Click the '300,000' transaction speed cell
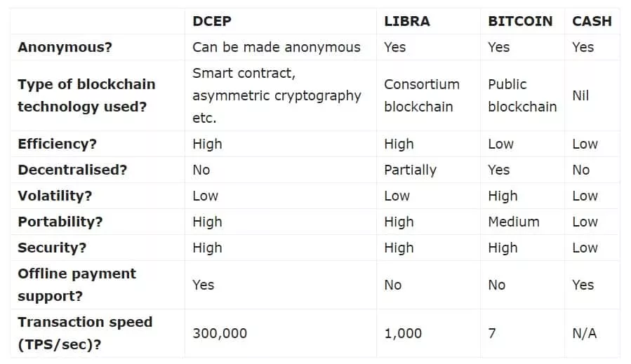The image size is (631, 364). tap(220, 333)
